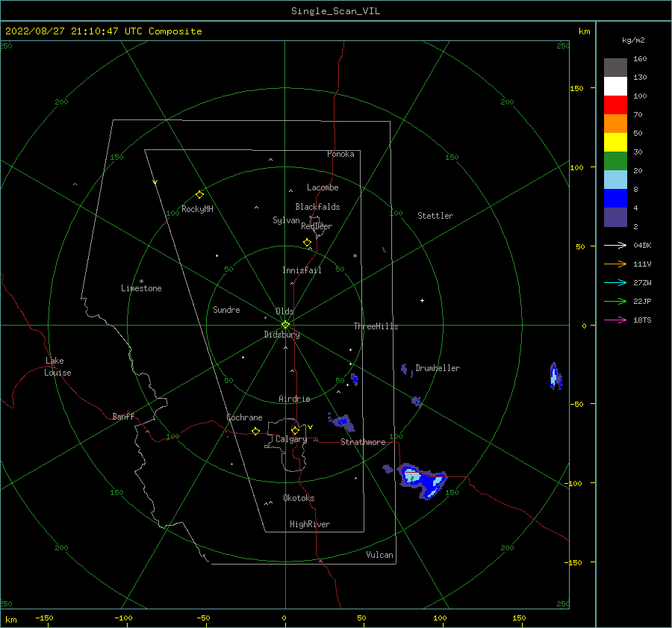
Task: Click the yellow diamond marker near Cochrane
Action: click(255, 431)
